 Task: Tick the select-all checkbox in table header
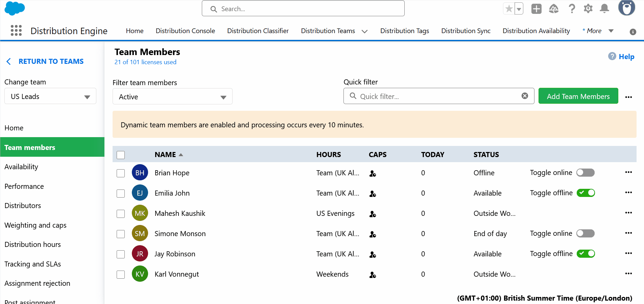[121, 155]
